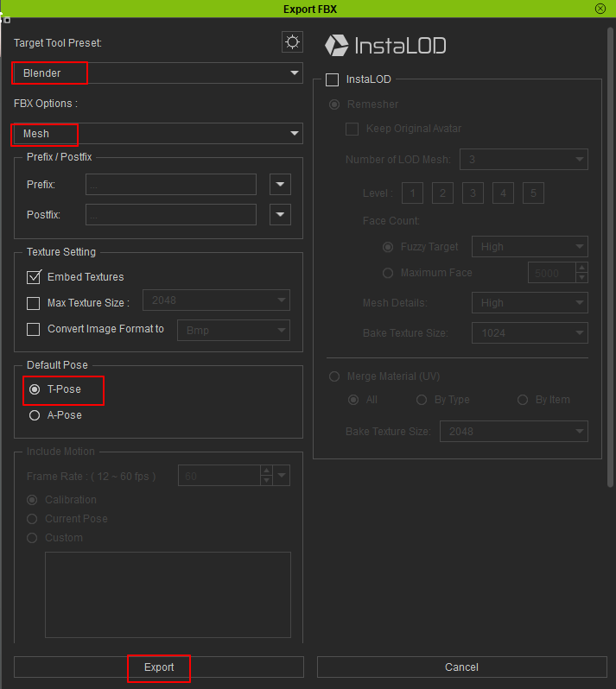Click the InstaLOD logo icon
616x689 pixels.
pyautogui.click(x=336, y=45)
